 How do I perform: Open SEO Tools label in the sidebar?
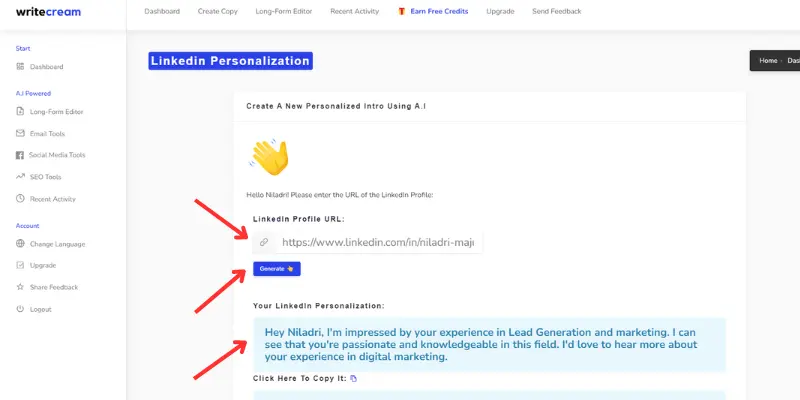pos(45,177)
